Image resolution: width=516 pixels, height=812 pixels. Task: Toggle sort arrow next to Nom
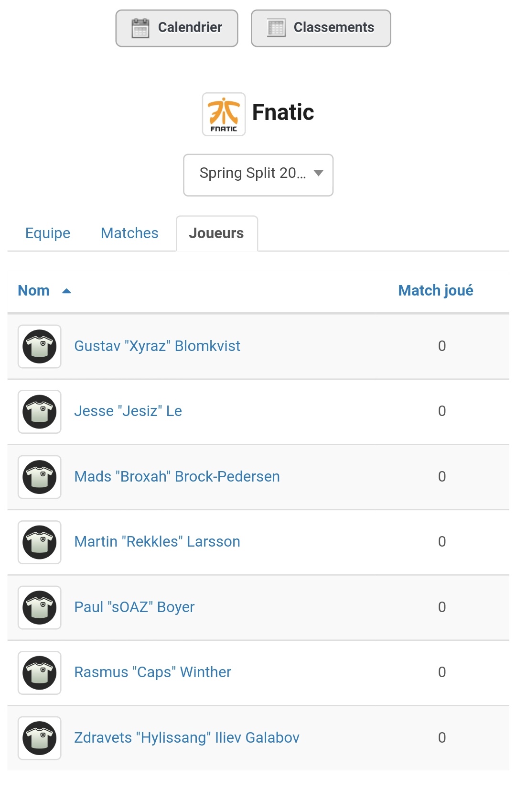point(66,291)
